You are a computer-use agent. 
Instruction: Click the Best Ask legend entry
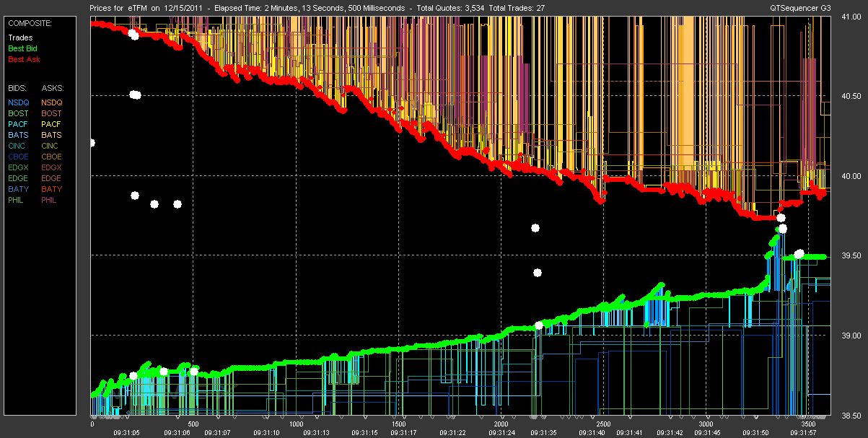24,59
